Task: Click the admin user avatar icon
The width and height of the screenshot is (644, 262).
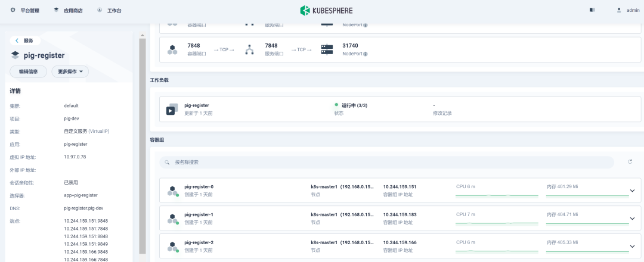Action: (618, 10)
